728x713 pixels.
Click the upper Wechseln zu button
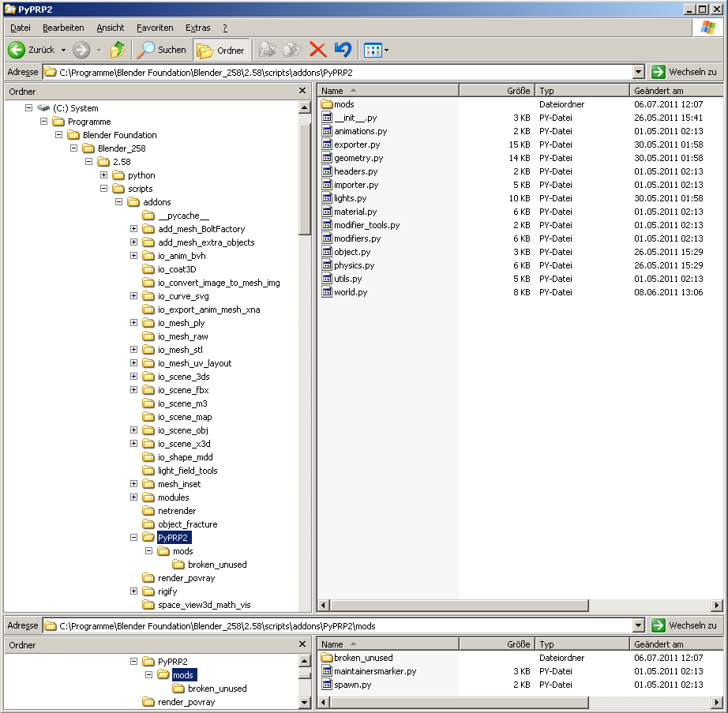coord(684,72)
